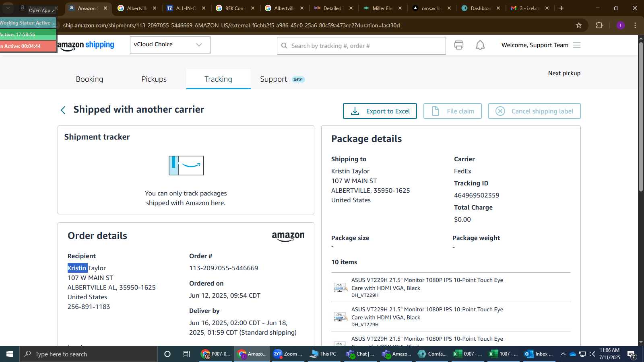Click tracking ID 464969502359
The image size is (644, 362).
[x=477, y=195]
